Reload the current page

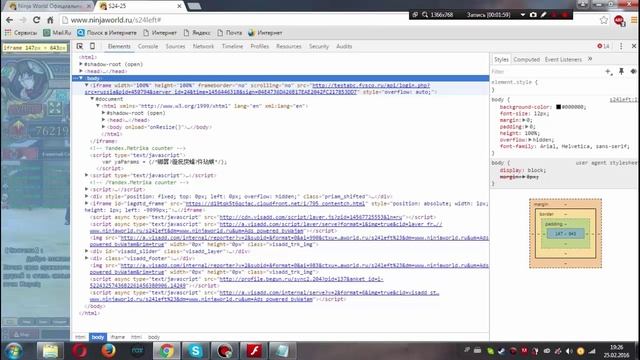pyautogui.click(x=36, y=20)
